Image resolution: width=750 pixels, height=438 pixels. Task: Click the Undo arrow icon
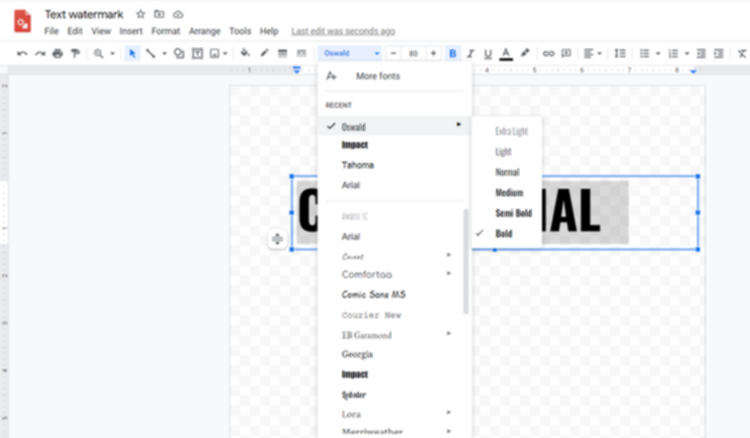click(22, 54)
